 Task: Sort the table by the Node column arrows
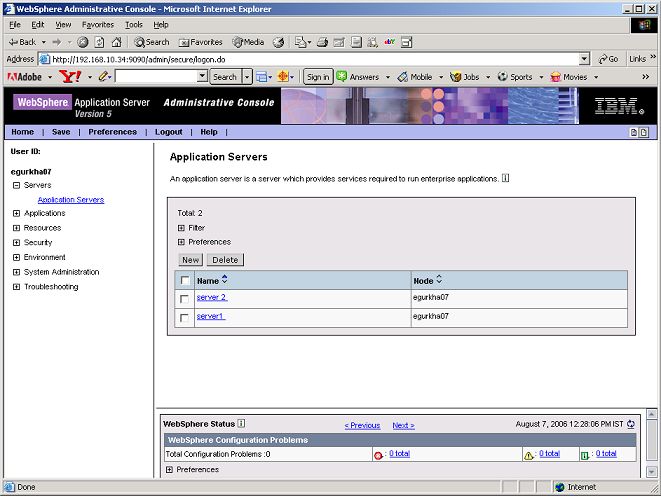(439, 279)
